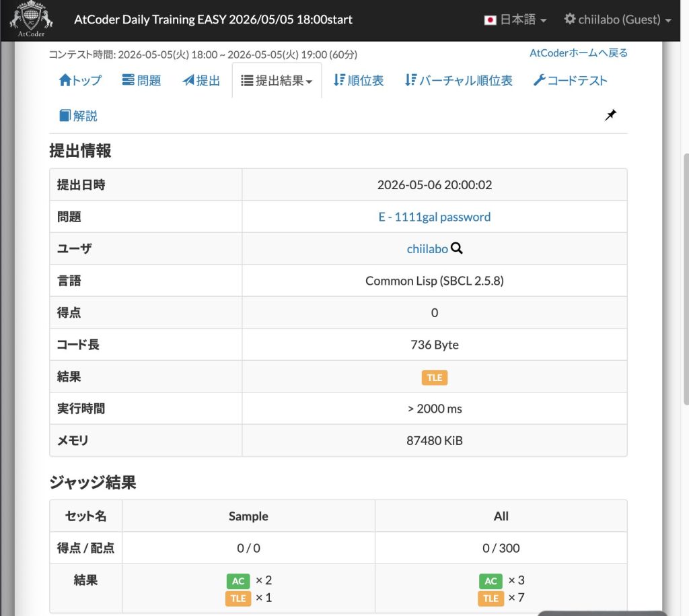Click the AtCoder logo in header
This screenshot has height=616, width=689.
[31, 20]
